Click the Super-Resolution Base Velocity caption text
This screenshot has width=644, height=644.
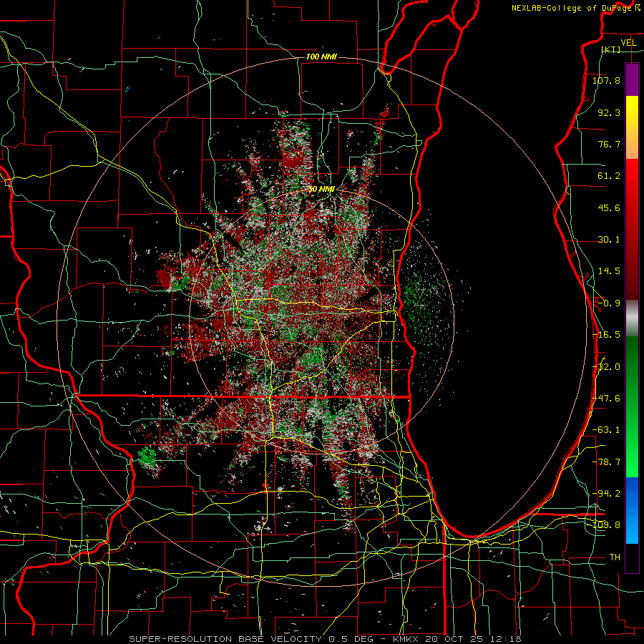(x=325, y=639)
